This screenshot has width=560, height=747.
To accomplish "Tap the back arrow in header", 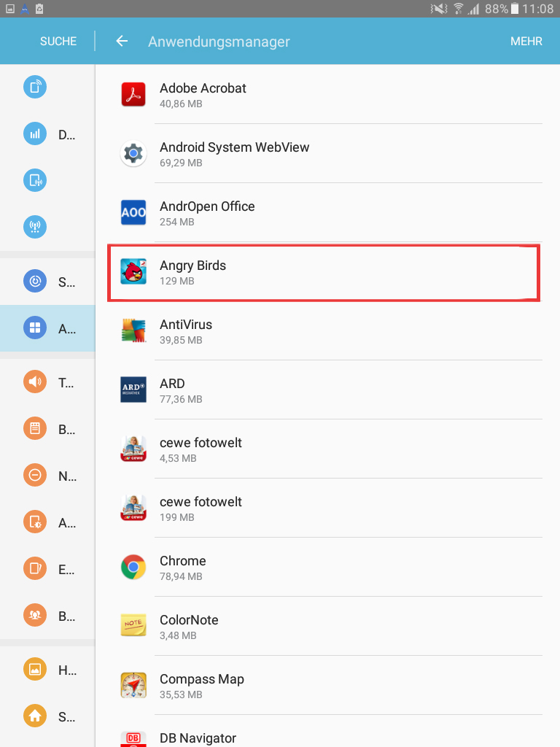I will coord(122,42).
